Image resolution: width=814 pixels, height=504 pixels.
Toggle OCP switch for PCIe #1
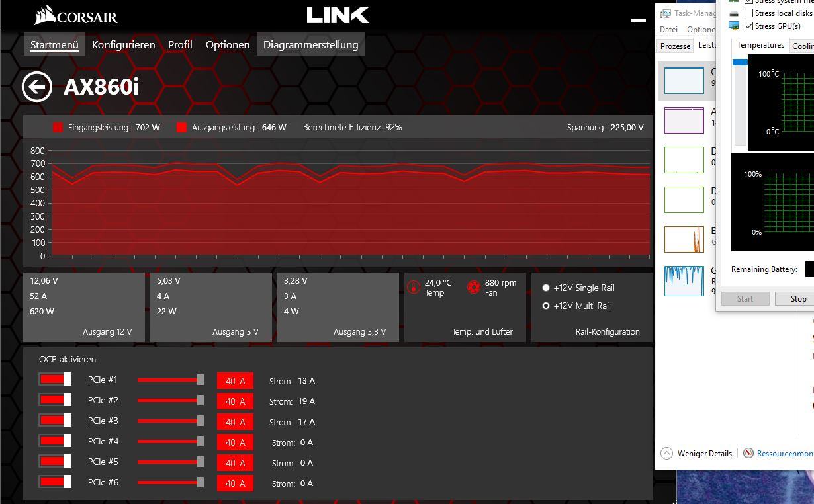tap(55, 379)
